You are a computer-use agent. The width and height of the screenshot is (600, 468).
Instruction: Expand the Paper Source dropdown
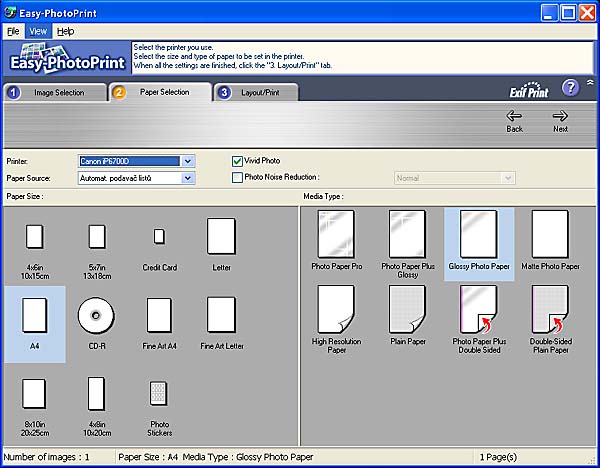(x=188, y=178)
